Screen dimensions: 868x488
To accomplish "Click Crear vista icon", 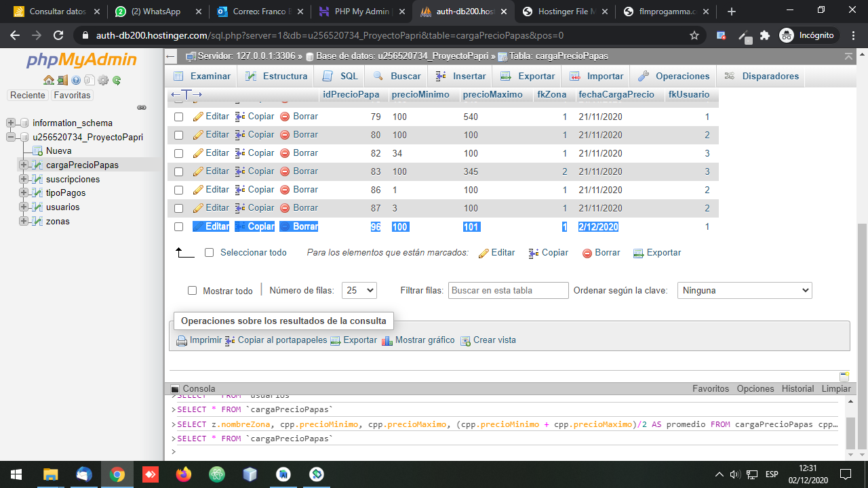I will [466, 341].
